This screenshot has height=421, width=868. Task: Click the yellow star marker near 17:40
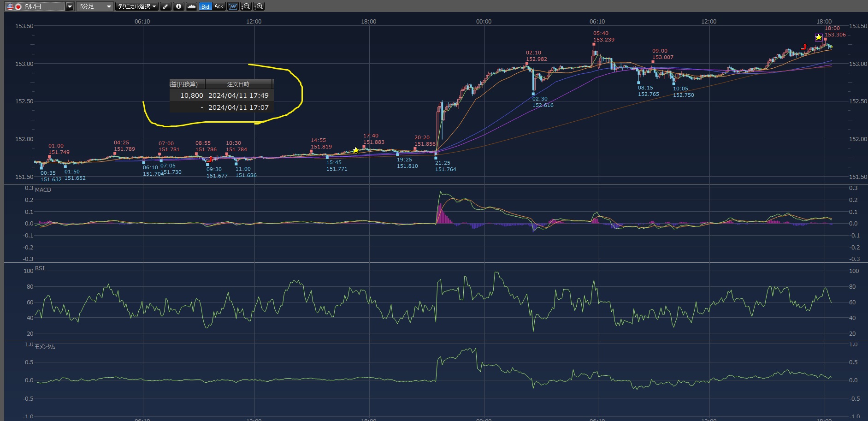pyautogui.click(x=355, y=150)
